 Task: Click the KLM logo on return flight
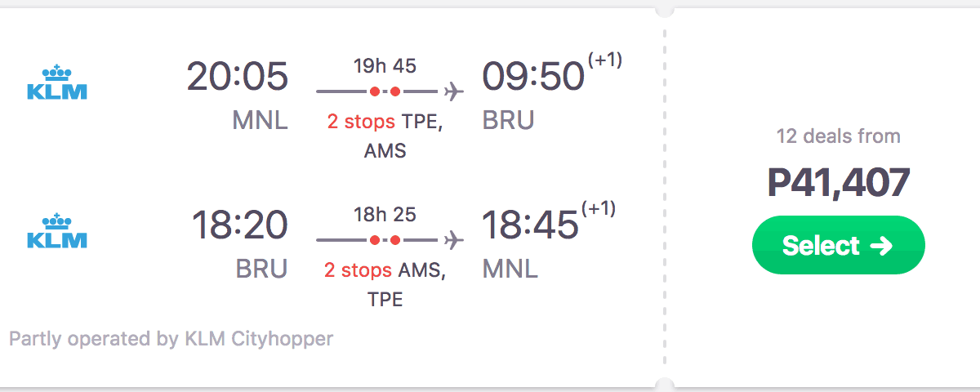(56, 230)
